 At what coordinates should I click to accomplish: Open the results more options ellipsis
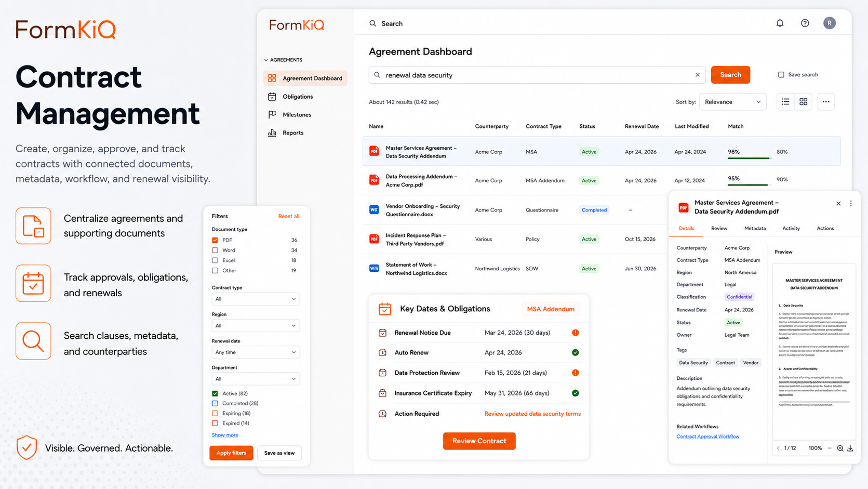click(826, 102)
